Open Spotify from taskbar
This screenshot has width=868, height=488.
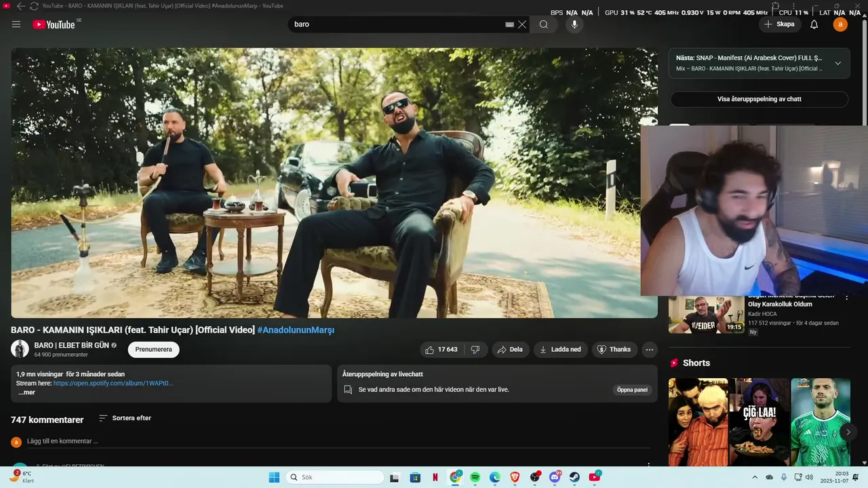475,477
